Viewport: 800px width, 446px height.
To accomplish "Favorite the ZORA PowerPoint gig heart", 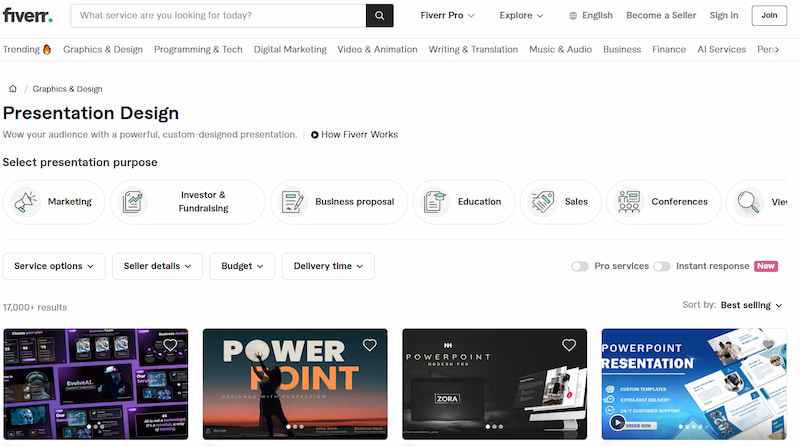I will coord(569,345).
